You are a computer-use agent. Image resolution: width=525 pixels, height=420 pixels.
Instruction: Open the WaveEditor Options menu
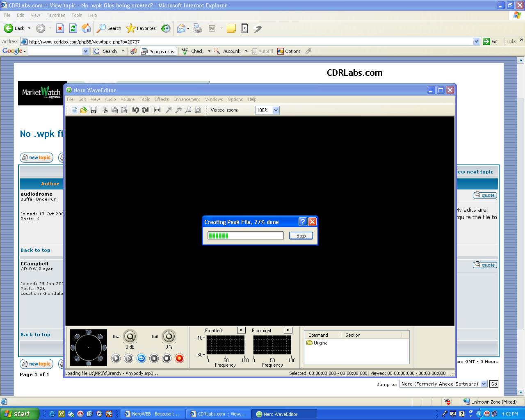point(235,99)
